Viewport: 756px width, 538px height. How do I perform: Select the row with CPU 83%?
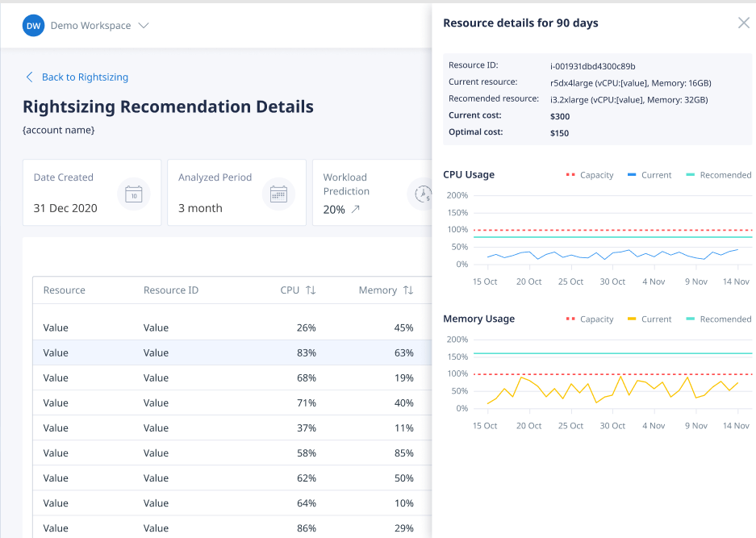tap(232, 352)
